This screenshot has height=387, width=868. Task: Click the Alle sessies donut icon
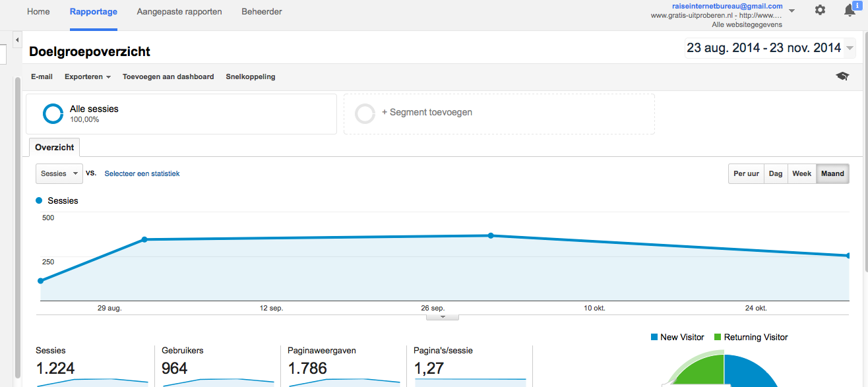(53, 113)
